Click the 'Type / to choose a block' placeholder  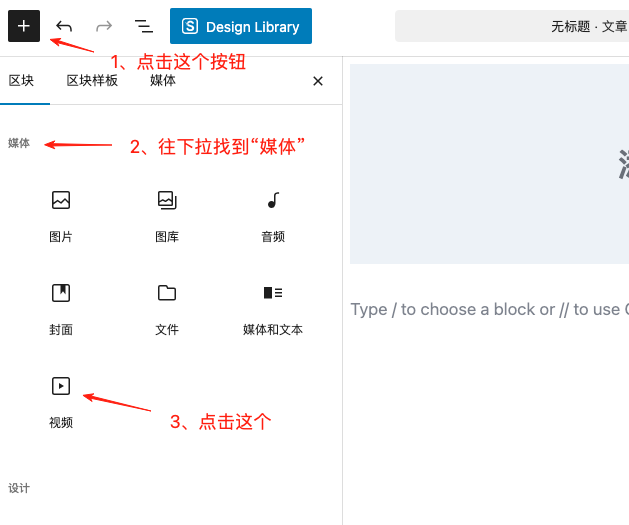488,309
